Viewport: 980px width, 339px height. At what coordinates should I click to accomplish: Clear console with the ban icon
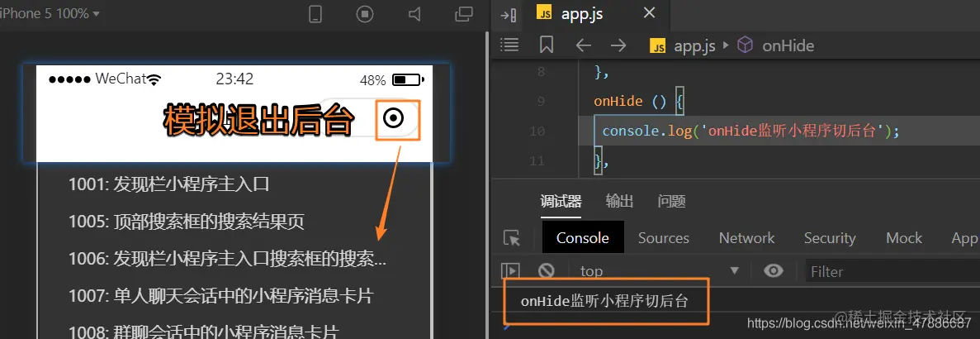(547, 270)
